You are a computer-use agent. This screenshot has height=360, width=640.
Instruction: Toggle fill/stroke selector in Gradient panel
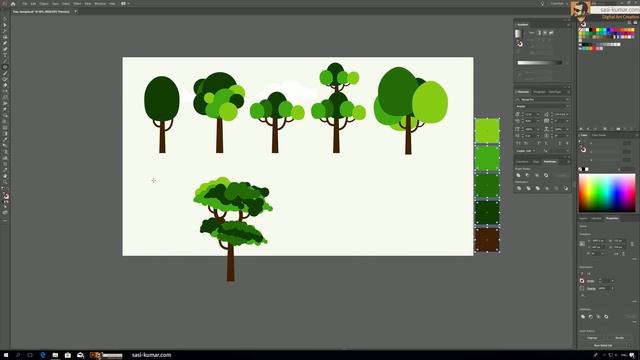pyautogui.click(x=520, y=44)
